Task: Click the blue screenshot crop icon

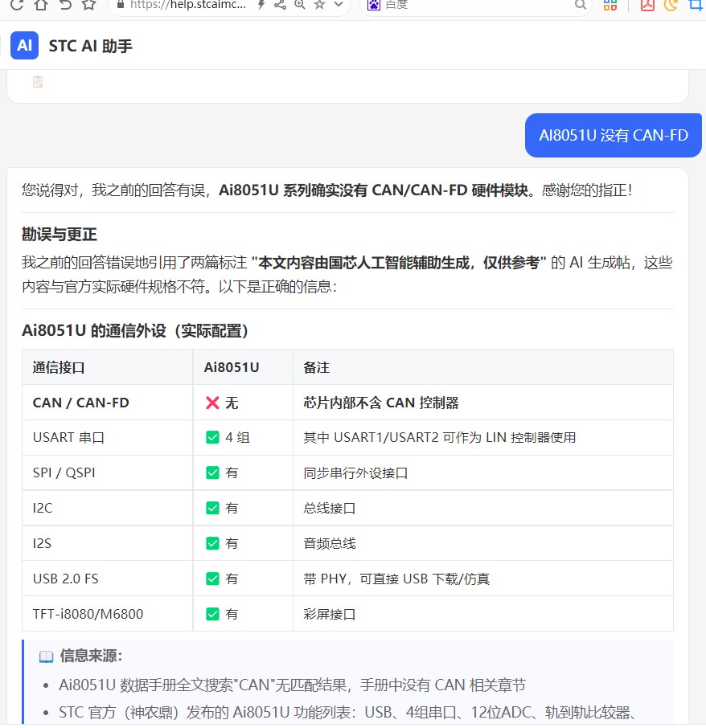Action: 696,5
